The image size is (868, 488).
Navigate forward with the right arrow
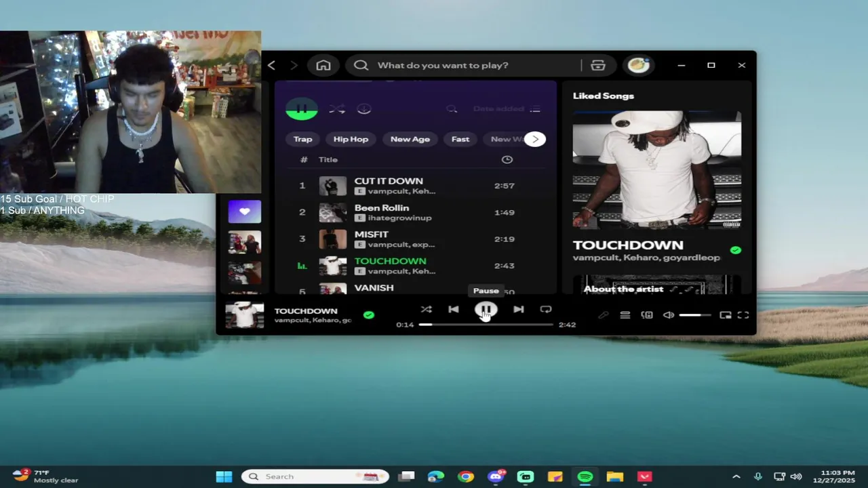coord(294,65)
